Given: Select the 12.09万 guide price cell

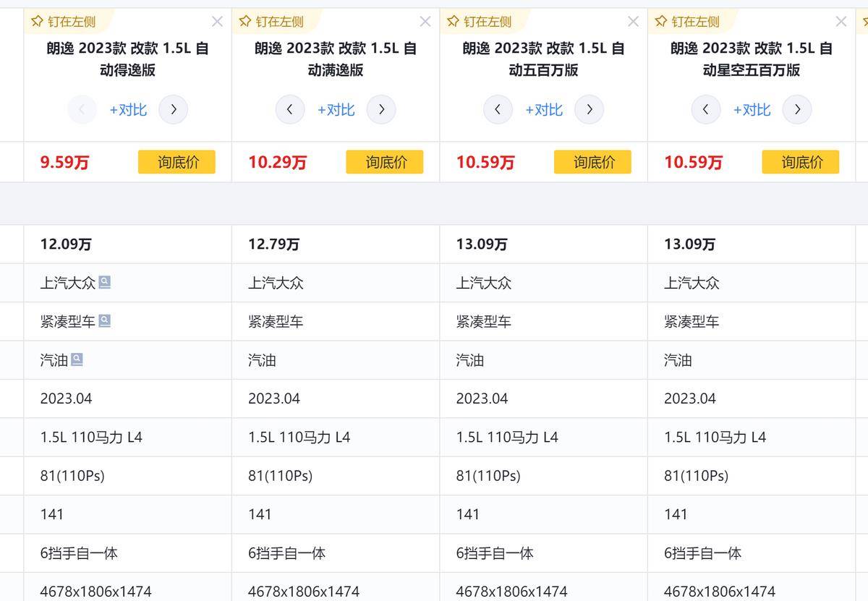Looking at the screenshot, I should coord(128,244).
